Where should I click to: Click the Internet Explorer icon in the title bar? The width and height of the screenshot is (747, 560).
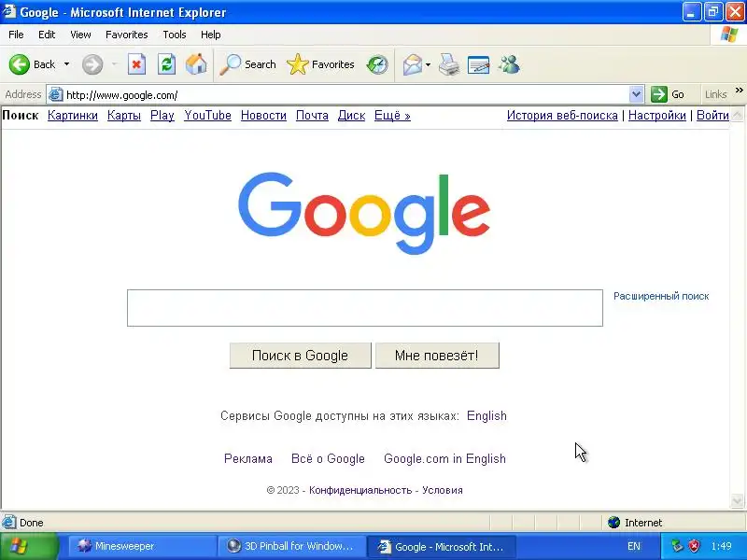coord(8,12)
